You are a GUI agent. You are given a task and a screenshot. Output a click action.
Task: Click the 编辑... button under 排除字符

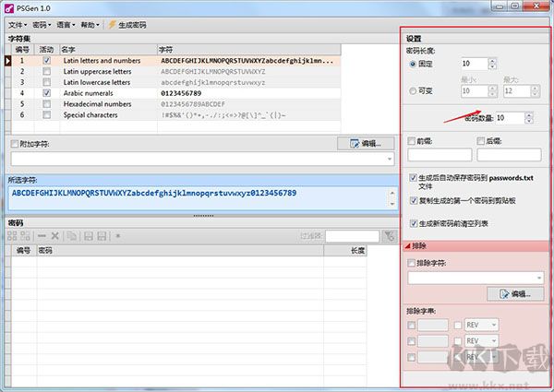click(x=515, y=294)
